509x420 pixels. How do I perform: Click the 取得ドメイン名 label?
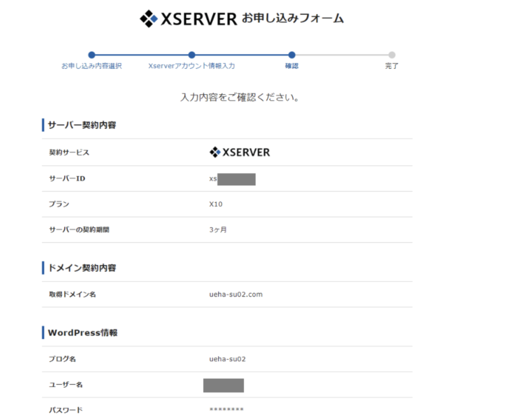pos(73,294)
